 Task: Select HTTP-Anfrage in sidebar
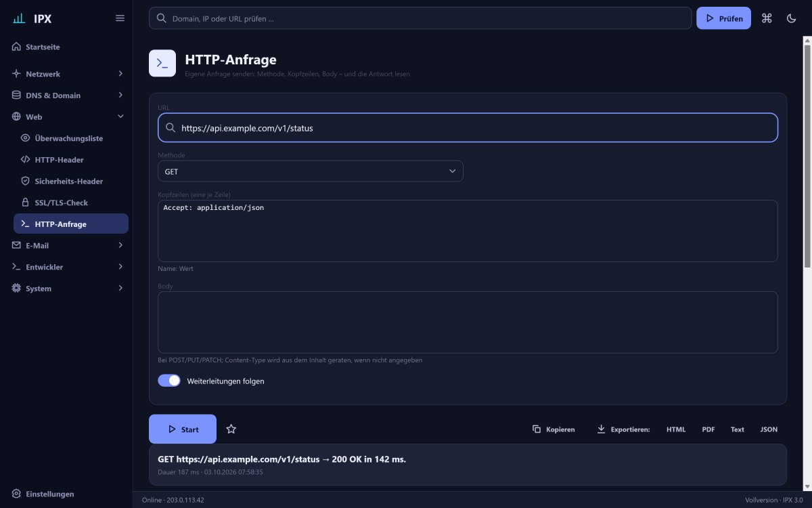click(71, 224)
